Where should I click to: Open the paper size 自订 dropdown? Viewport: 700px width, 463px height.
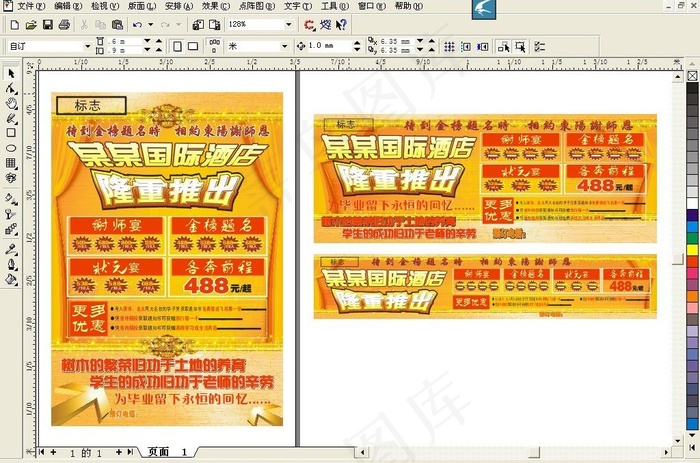coord(88,46)
